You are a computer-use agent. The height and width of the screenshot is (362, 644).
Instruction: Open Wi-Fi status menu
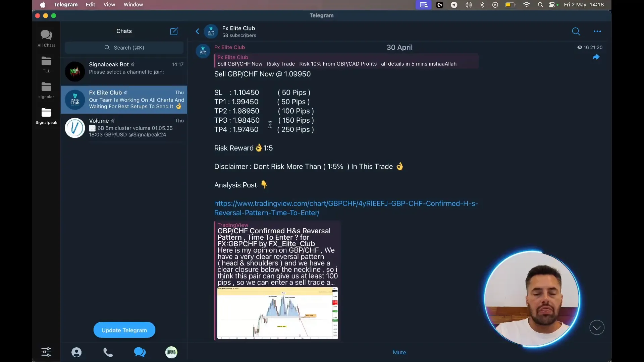click(527, 5)
